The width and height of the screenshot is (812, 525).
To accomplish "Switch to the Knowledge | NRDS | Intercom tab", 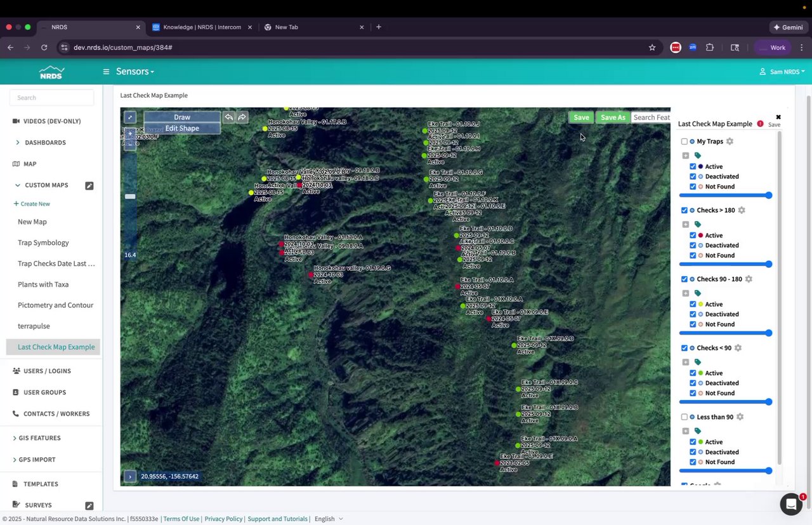I will coord(202,27).
